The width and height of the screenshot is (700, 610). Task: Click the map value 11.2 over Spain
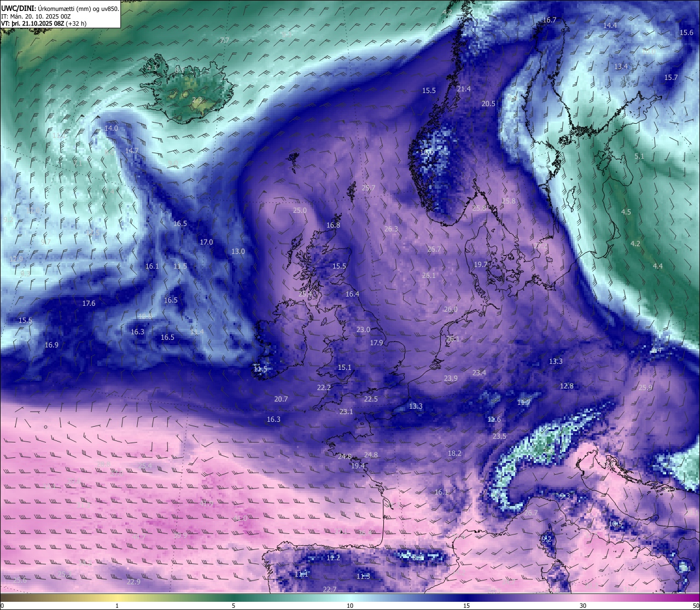pyautogui.click(x=333, y=558)
